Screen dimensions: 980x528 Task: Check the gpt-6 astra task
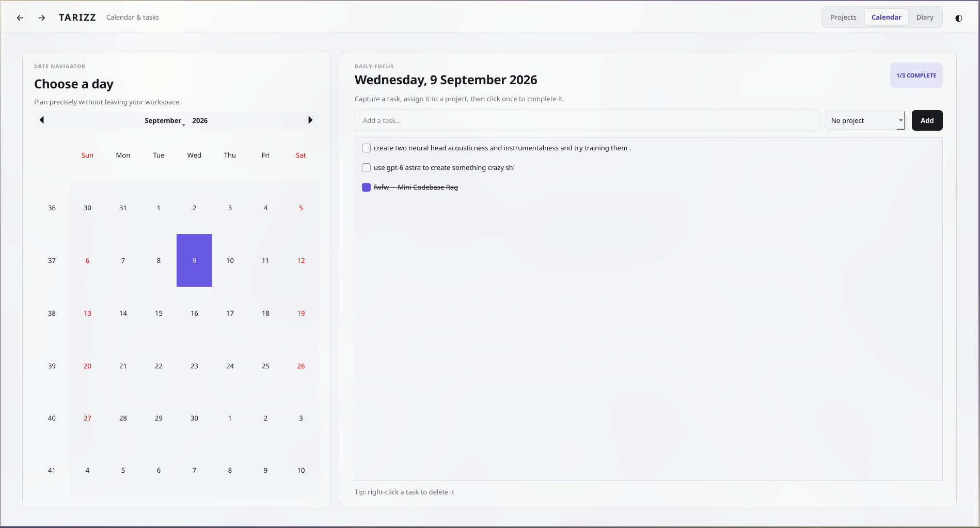(366, 168)
